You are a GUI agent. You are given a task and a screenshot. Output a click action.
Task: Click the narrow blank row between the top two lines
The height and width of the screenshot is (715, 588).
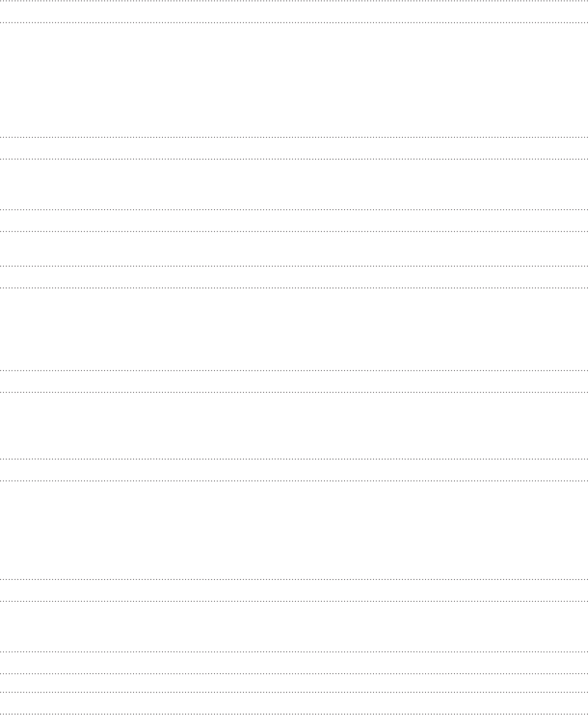[294, 14]
